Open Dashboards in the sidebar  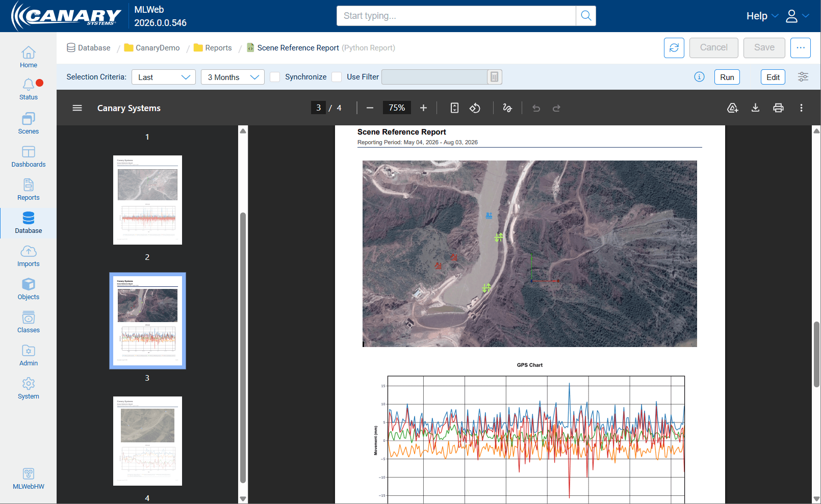pyautogui.click(x=29, y=156)
